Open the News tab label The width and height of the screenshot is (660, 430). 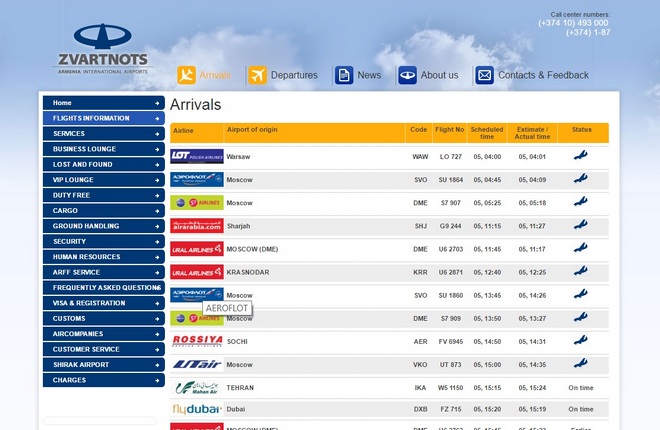point(369,75)
